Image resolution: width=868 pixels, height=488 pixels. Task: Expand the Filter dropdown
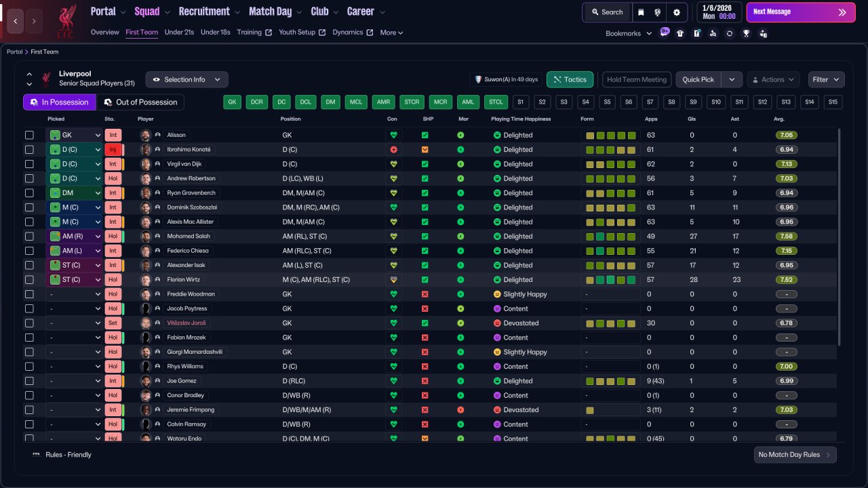[x=827, y=79]
